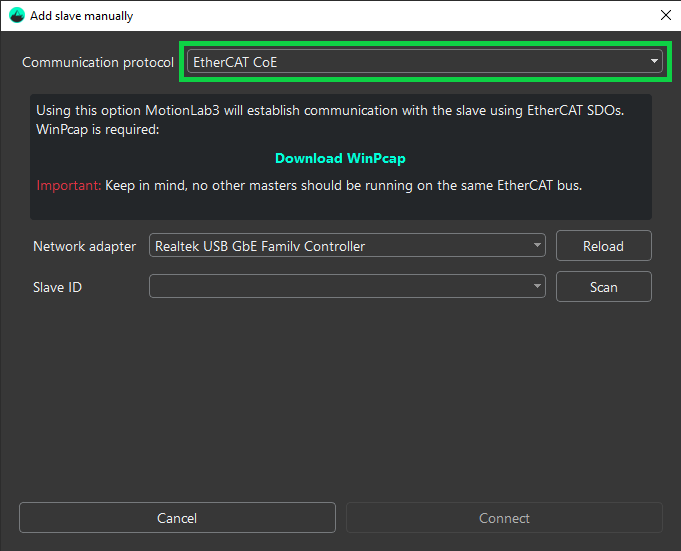Click the greyed-out Connect button
The height and width of the screenshot is (551, 681).
(504, 518)
